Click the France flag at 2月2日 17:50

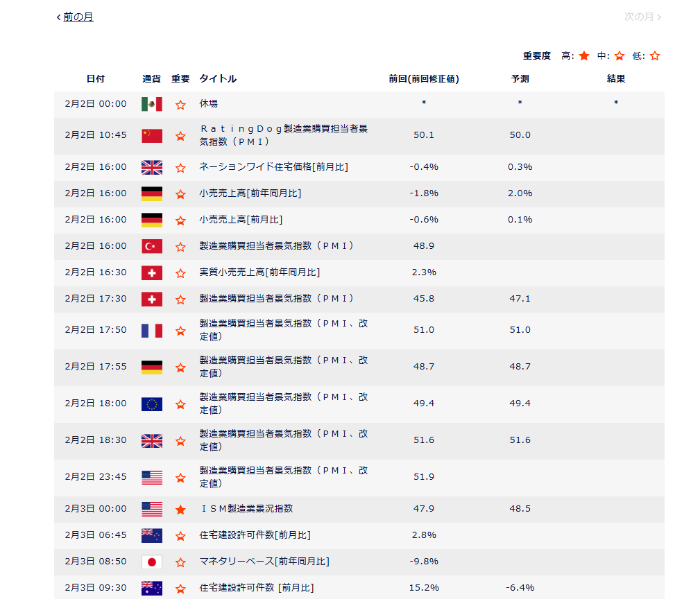click(151, 331)
